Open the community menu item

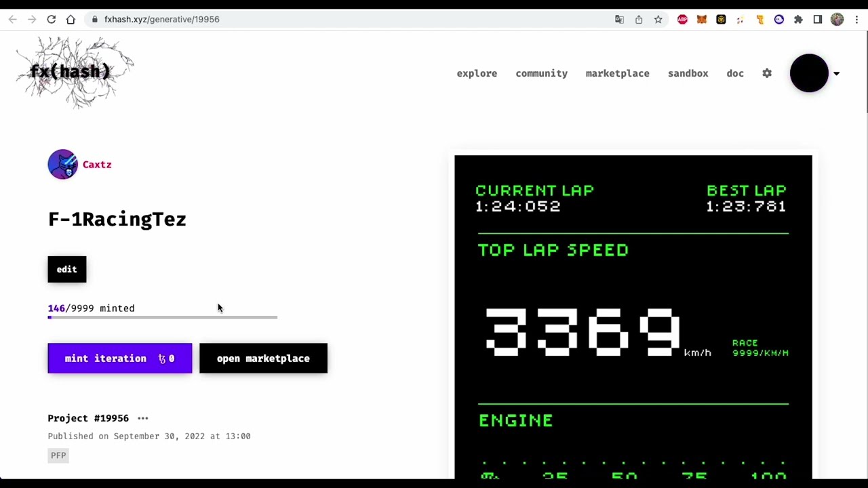[541, 73]
